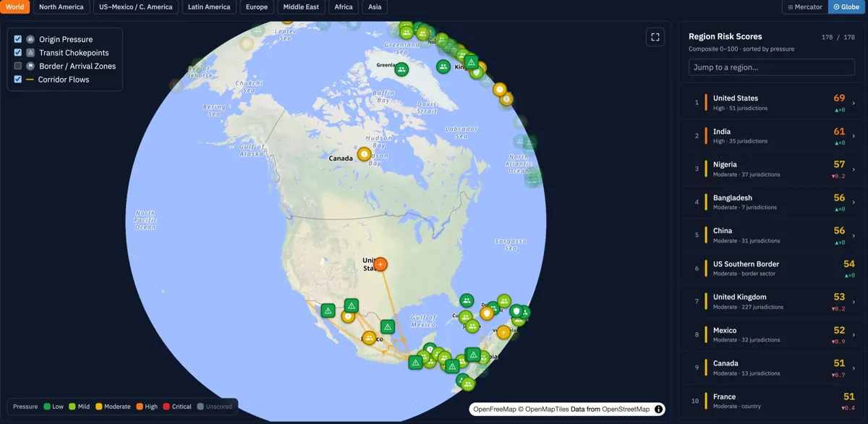Select the Middle East tab
The width and height of the screenshot is (868, 424).
[x=302, y=7]
